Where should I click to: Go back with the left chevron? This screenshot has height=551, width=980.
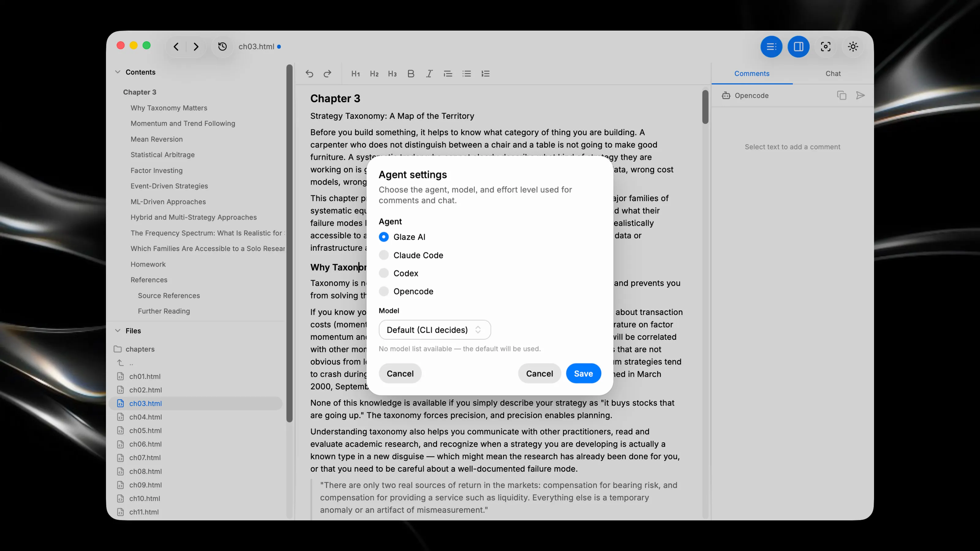tap(176, 47)
